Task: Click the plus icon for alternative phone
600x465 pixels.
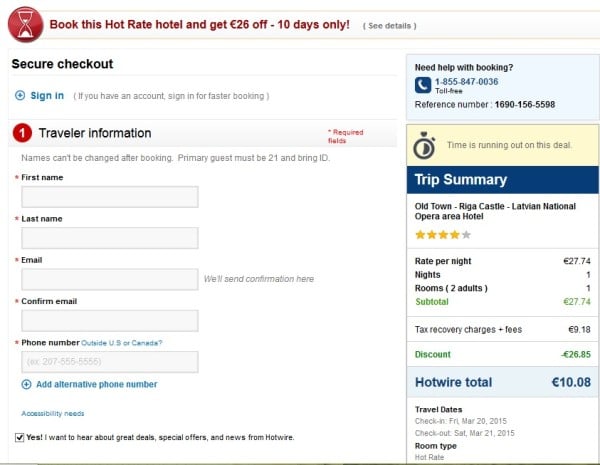Action: pyautogui.click(x=26, y=384)
